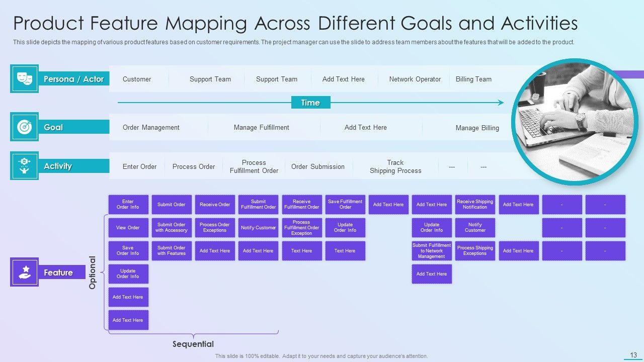Viewport: 644px width, 362px height.
Task: Click the "Process Shipping Exceptions" feature box
Action: click(475, 251)
